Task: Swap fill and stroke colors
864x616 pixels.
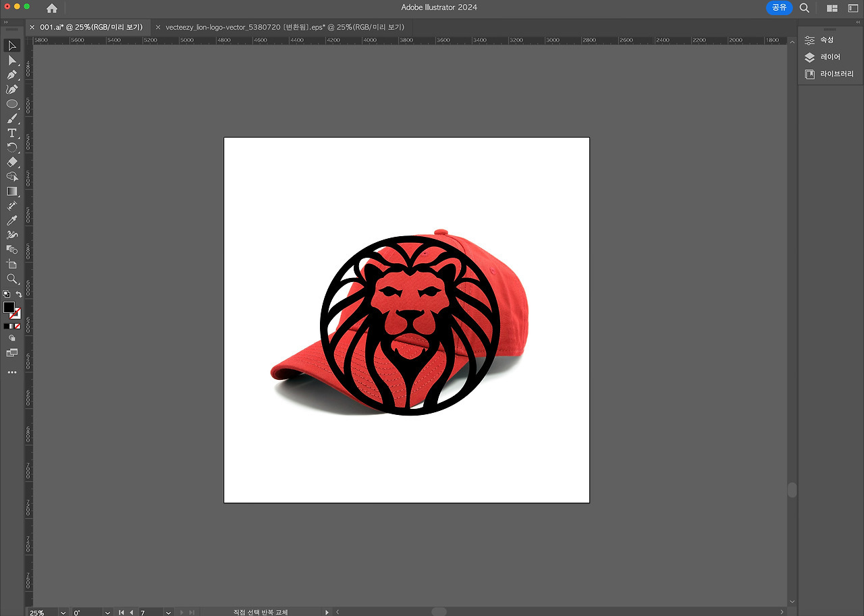Action: (19, 294)
